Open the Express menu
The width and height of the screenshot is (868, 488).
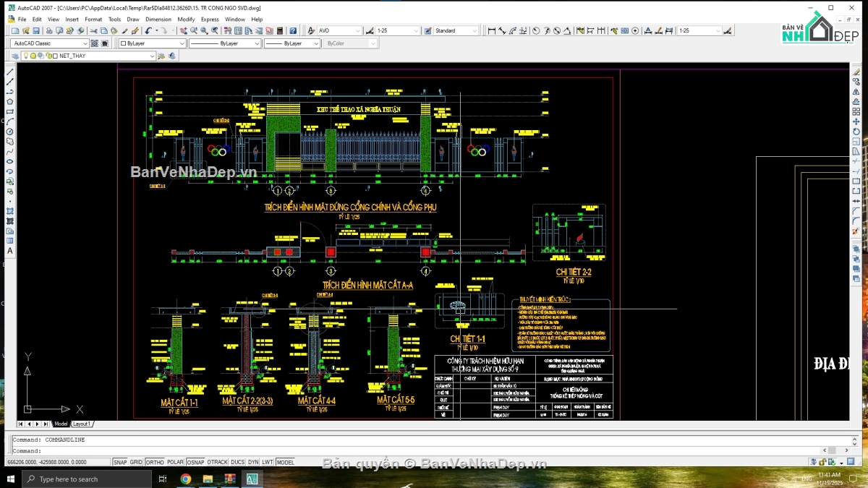[x=210, y=20]
